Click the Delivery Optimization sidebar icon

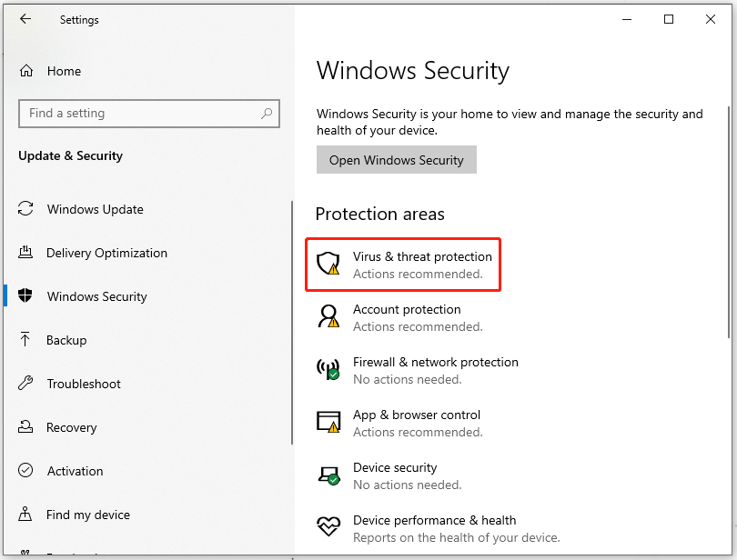24,253
